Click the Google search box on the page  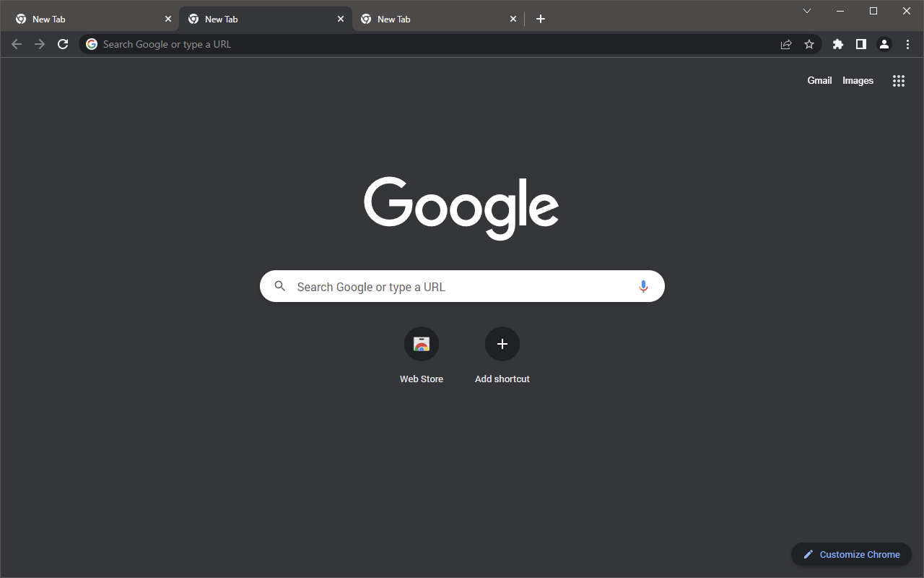(462, 287)
